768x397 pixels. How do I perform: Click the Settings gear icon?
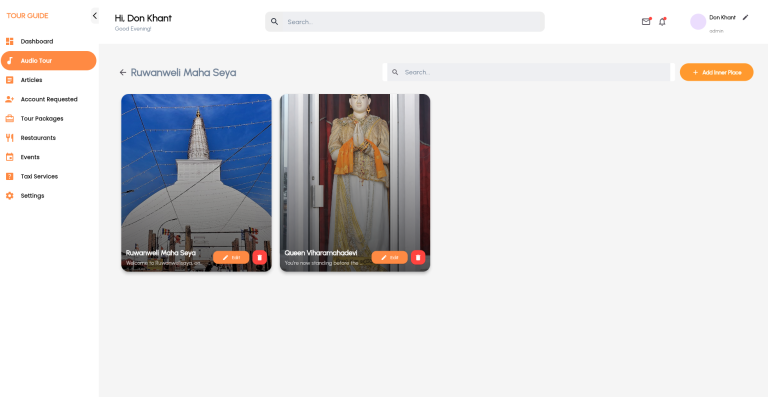pyautogui.click(x=9, y=196)
